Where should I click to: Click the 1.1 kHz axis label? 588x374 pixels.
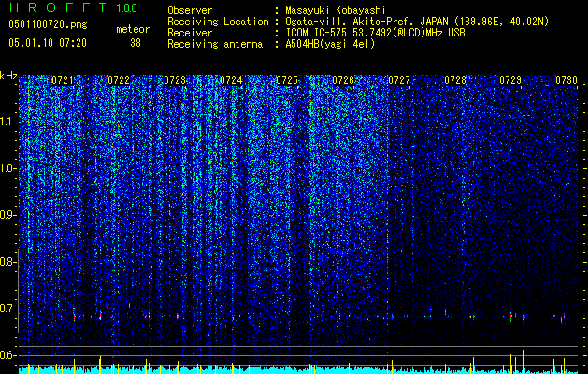pos(8,122)
